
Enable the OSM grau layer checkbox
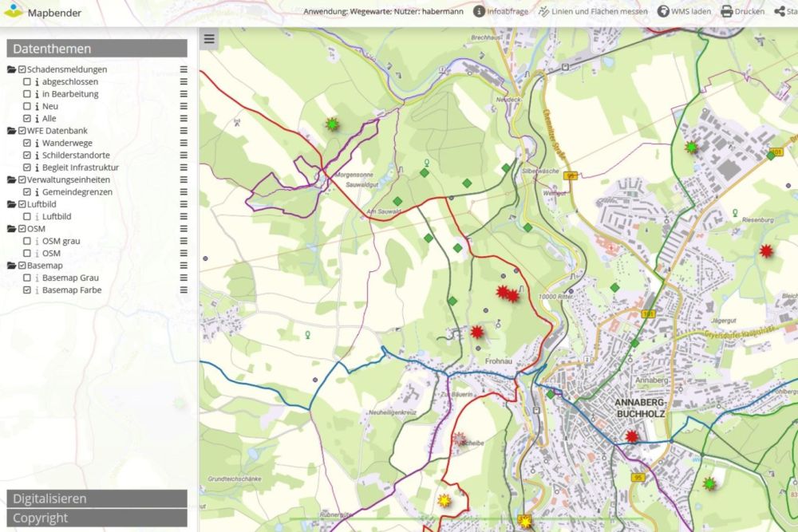click(x=27, y=241)
